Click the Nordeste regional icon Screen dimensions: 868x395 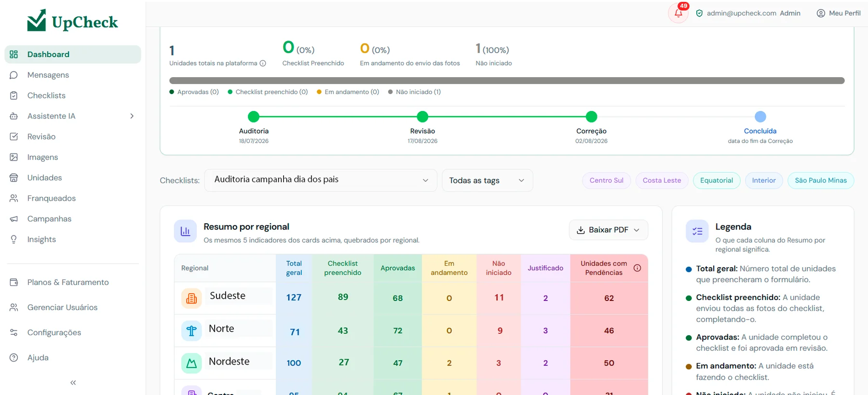191,363
